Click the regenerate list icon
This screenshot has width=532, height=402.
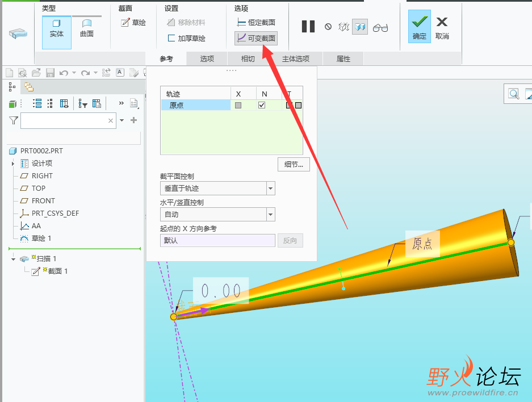106,73
